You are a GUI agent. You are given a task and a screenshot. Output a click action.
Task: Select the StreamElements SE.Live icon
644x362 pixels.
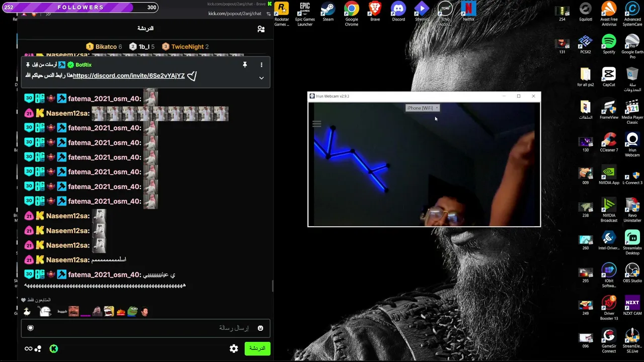pyautogui.click(x=632, y=341)
